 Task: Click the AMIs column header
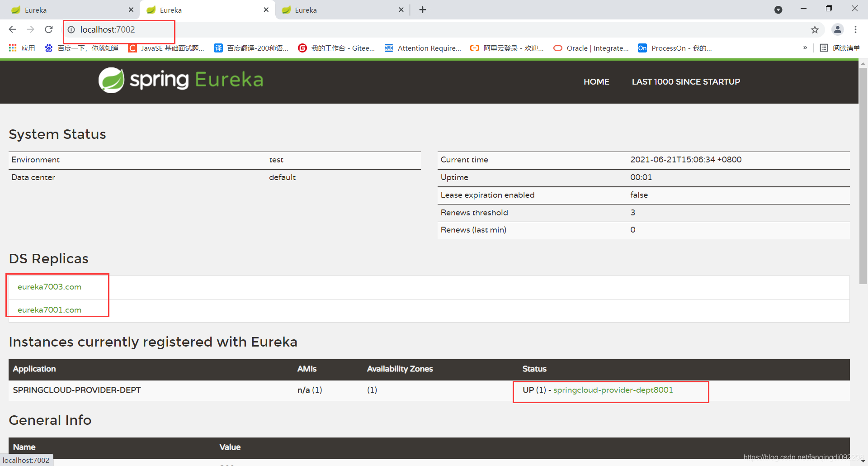point(307,369)
